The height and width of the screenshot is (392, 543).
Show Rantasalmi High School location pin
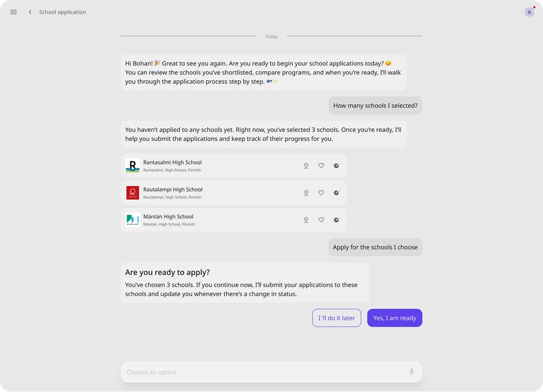tap(306, 166)
